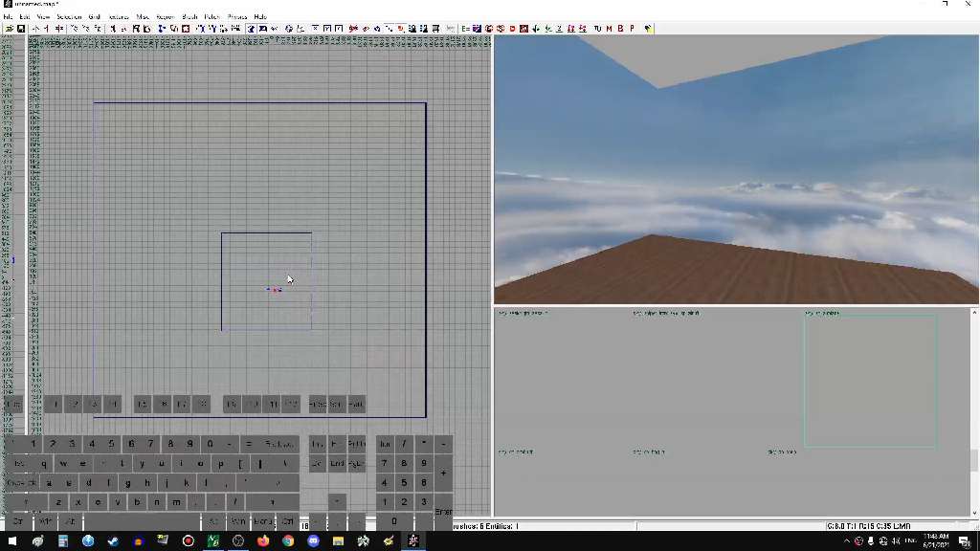
Task: Click the Open map folder icon
Action: [9, 29]
